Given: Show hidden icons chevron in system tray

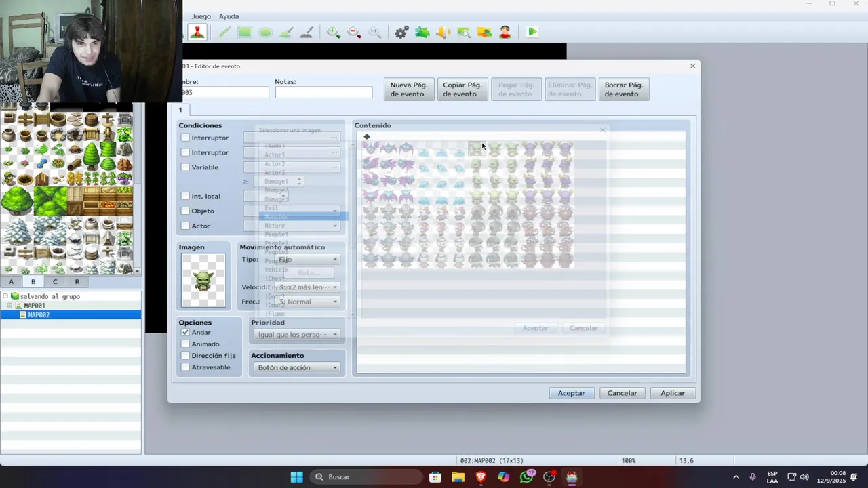Looking at the screenshot, I should (x=736, y=477).
